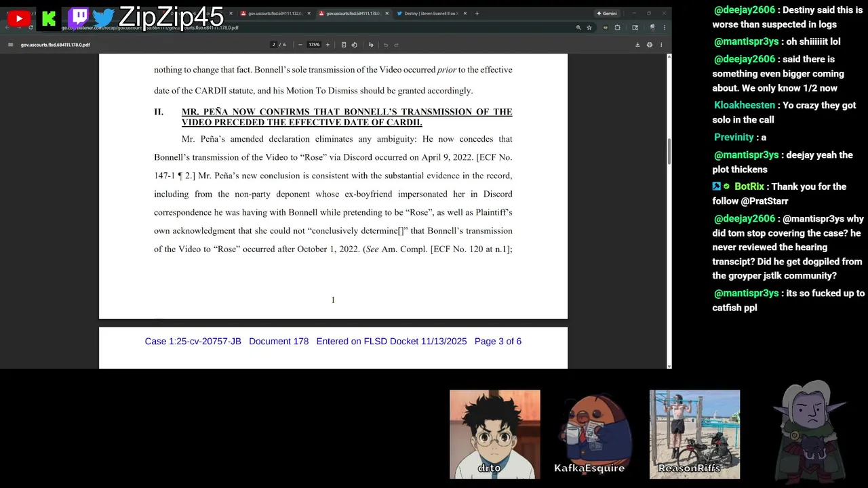The image size is (868, 488).
Task: Click 'why did tom stop covering' chat message
Action: 789,247
